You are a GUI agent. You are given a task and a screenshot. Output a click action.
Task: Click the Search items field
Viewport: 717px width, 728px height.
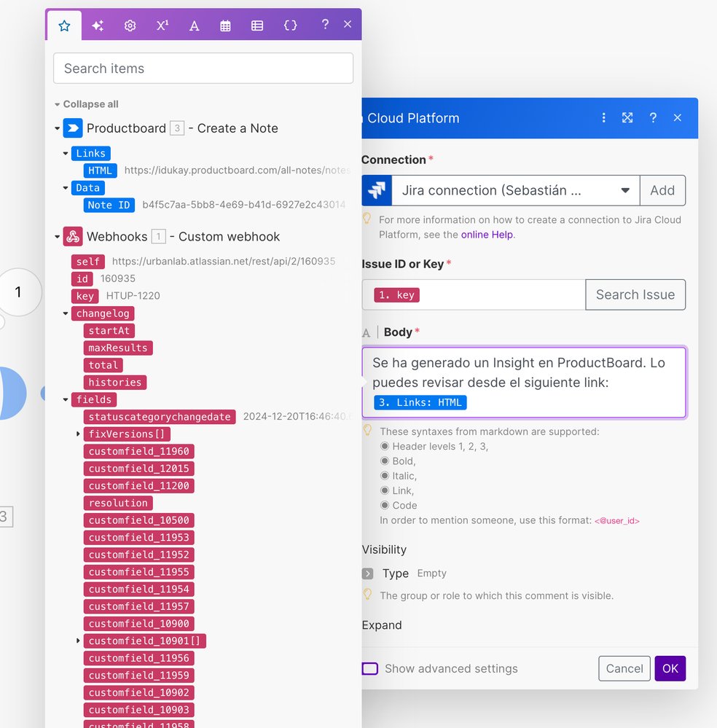[x=203, y=69]
